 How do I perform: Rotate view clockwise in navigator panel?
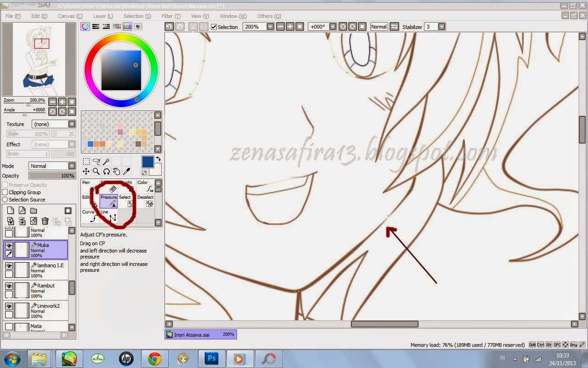click(x=62, y=111)
